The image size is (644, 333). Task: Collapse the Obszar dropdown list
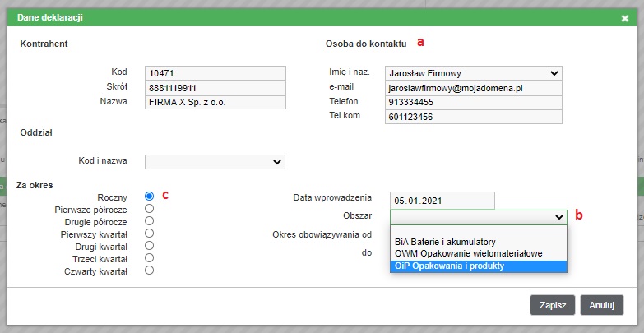click(479, 216)
